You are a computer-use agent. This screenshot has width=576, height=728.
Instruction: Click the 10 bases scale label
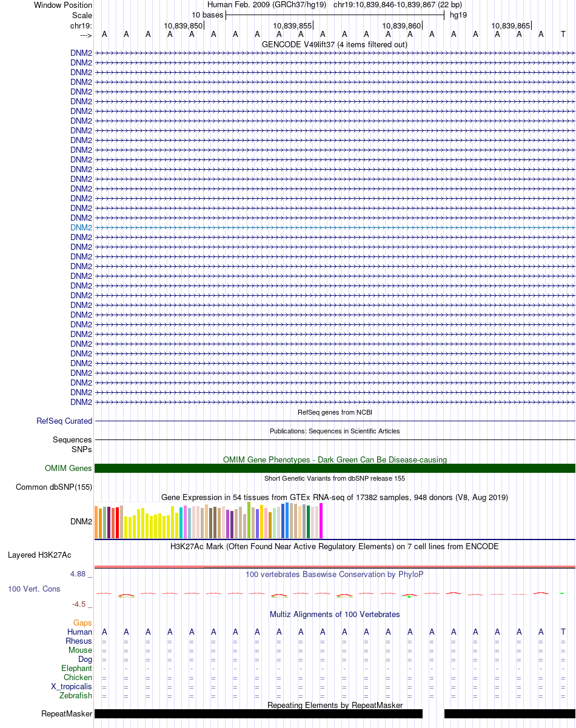tap(207, 15)
